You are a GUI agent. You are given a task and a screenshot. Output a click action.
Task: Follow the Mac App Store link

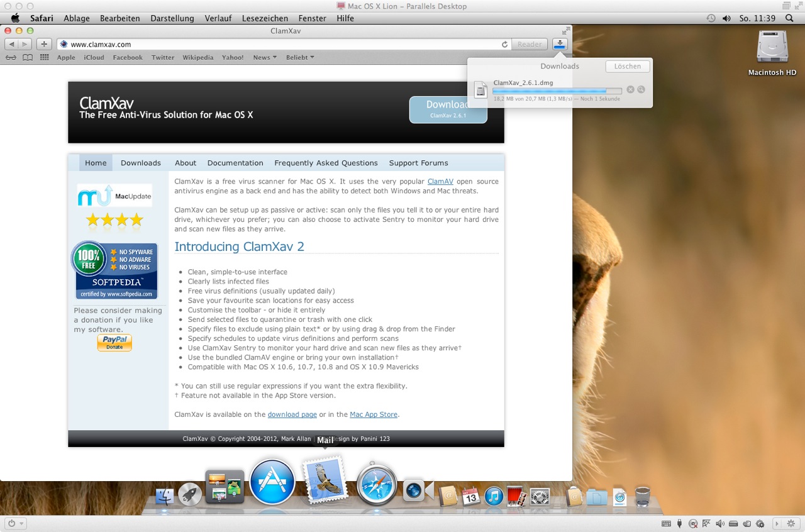pos(374,414)
